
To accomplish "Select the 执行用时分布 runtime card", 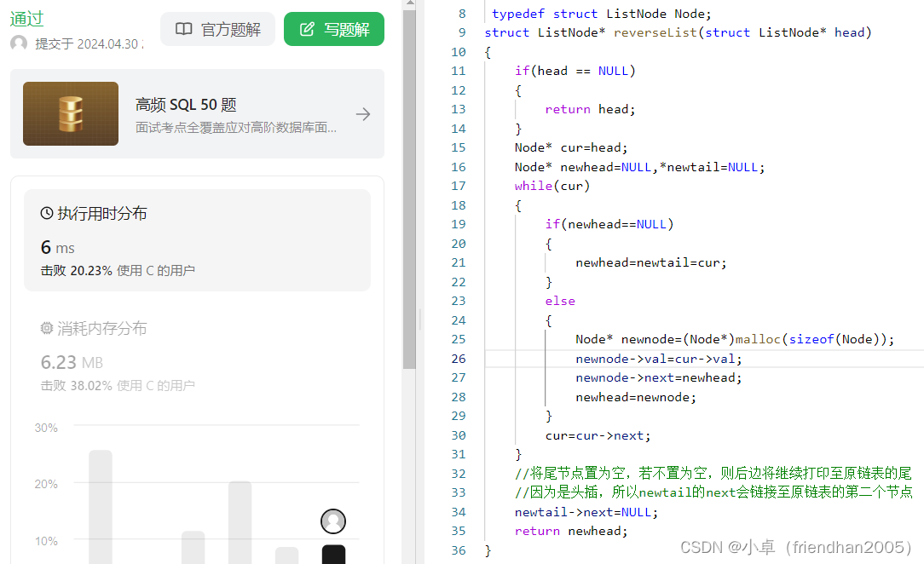I will (x=197, y=240).
